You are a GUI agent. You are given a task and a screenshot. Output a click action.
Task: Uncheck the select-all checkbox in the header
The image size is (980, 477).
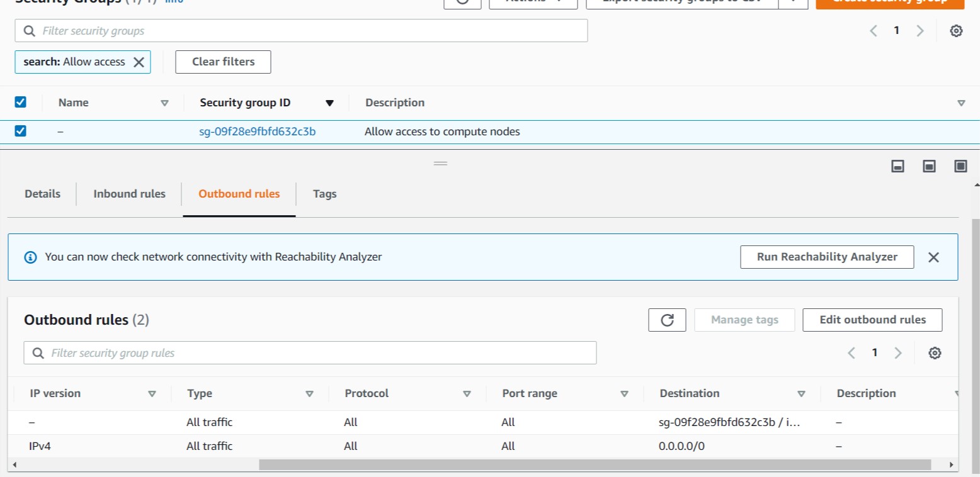(x=21, y=102)
